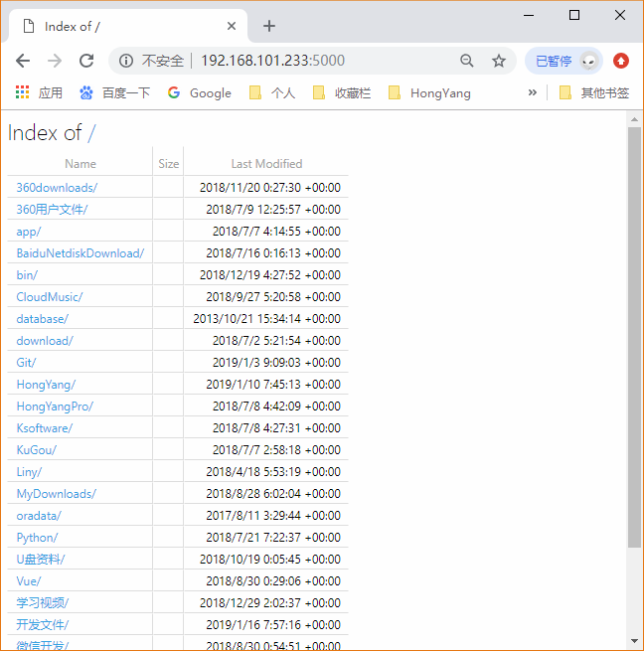Click the scrollbar up arrow
644x651 pixels.
(634, 119)
